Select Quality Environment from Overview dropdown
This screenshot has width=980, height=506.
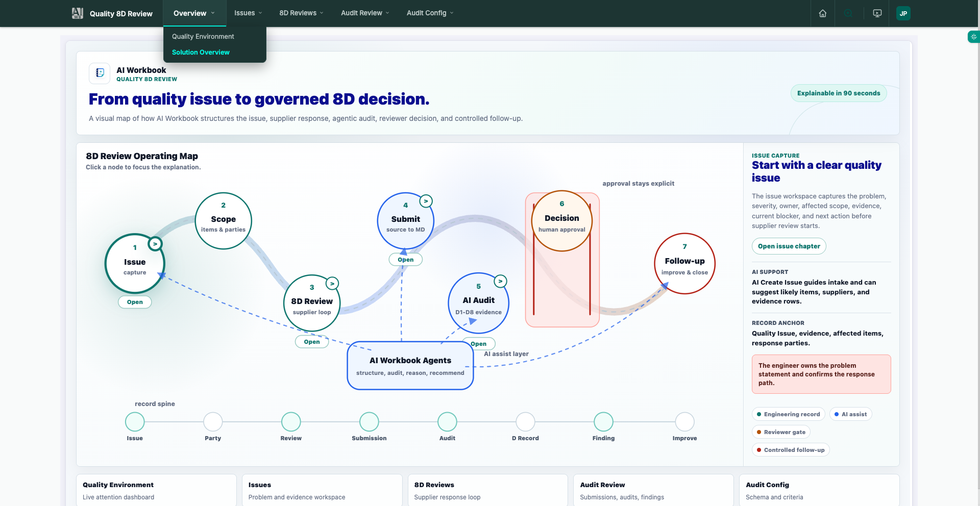coord(203,36)
